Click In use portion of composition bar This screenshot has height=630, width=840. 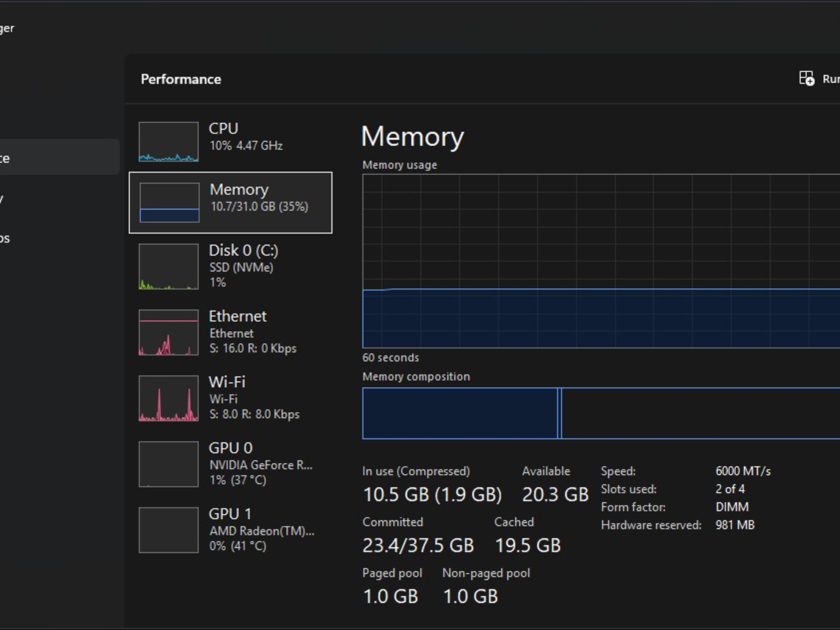point(459,413)
